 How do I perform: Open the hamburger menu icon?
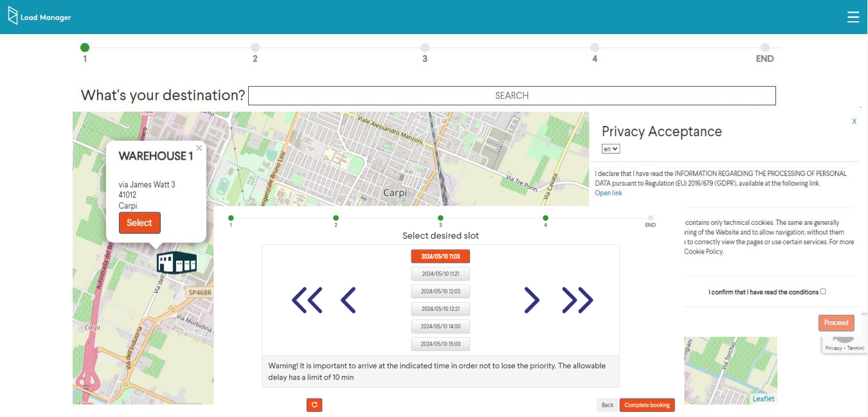click(853, 17)
